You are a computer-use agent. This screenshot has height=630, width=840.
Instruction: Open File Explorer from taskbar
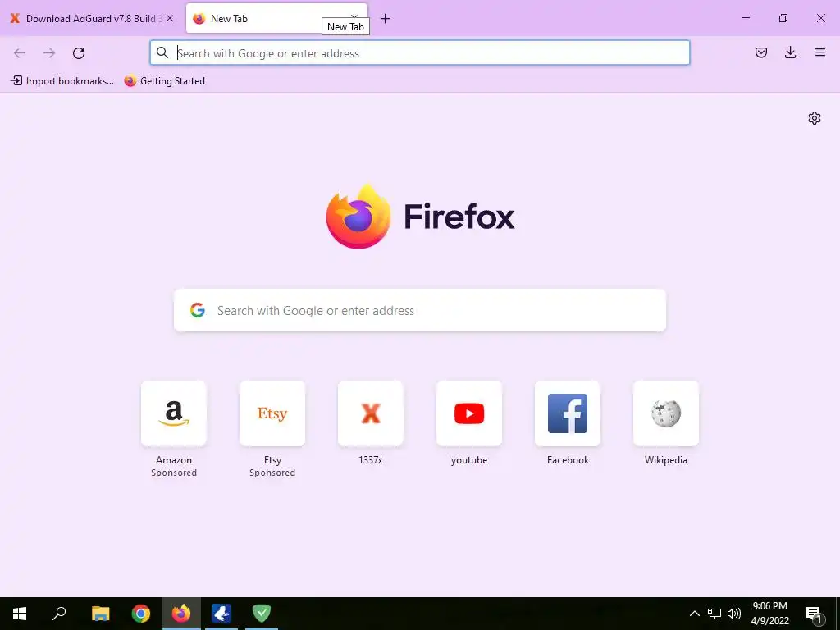(101, 614)
